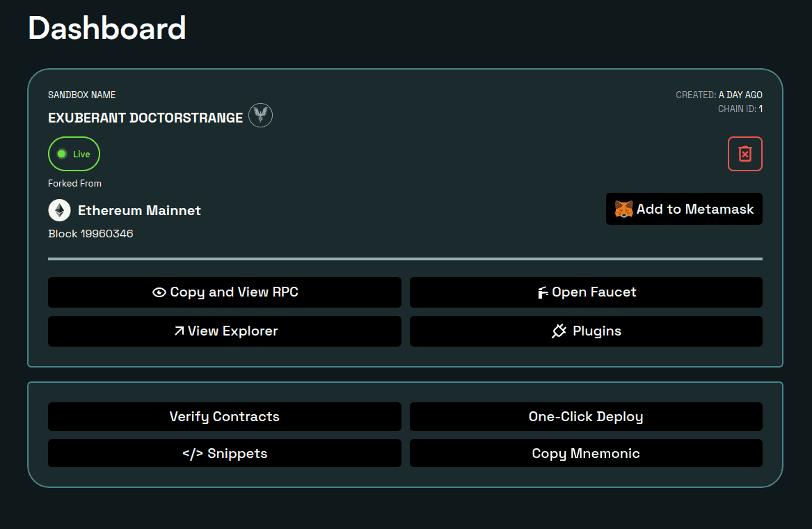Screen dimensions: 812x529
Task: Start One-Click Deploy
Action: 586,416
